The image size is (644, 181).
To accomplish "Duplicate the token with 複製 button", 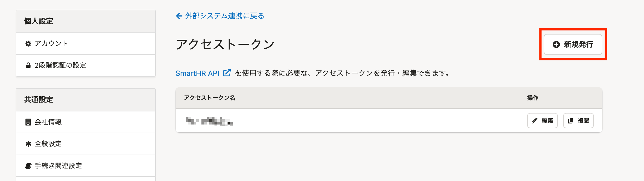I will tap(578, 121).
